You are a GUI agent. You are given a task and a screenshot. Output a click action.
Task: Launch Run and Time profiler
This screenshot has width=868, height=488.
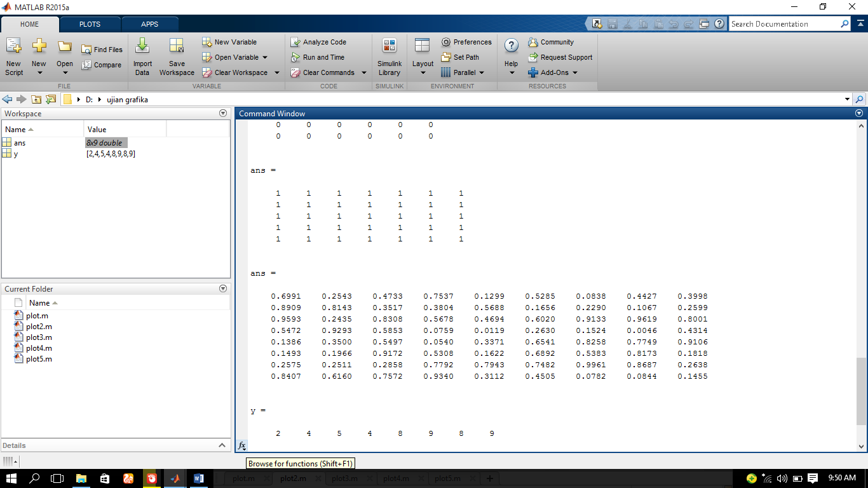tap(317, 57)
